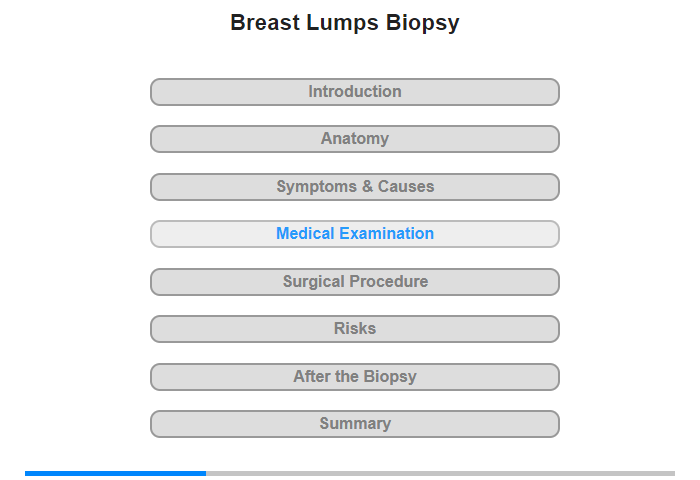Viewport: 700px width, 480px height.
Task: Jump to the Risks section
Action: [354, 329]
